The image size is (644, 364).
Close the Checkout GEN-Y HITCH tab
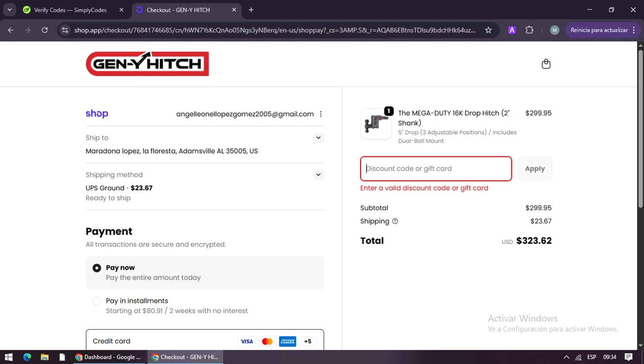tap(234, 10)
